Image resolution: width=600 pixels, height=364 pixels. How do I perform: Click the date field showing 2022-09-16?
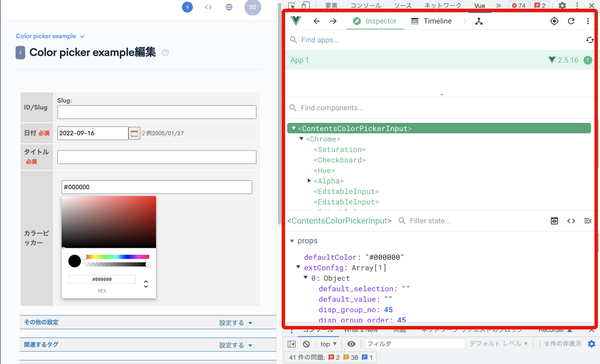(93, 133)
